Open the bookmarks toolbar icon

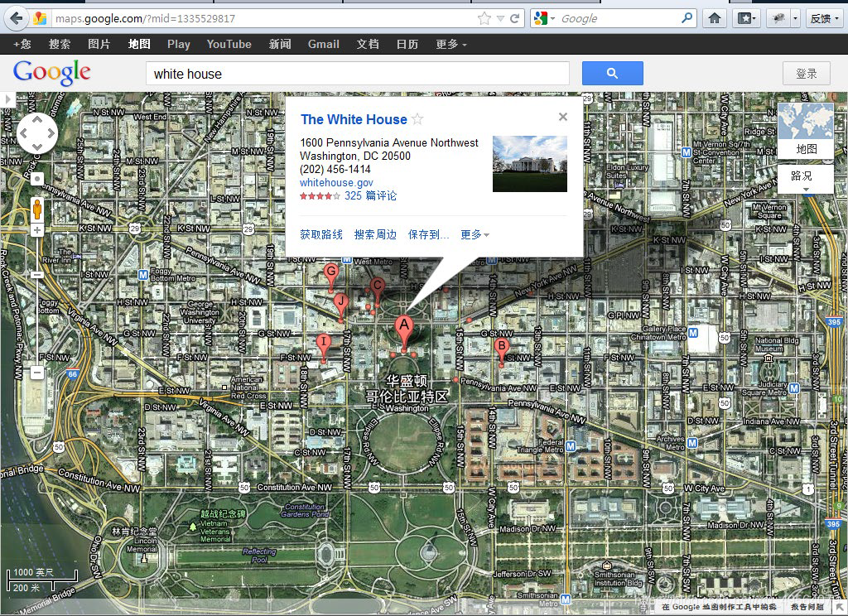point(746,18)
